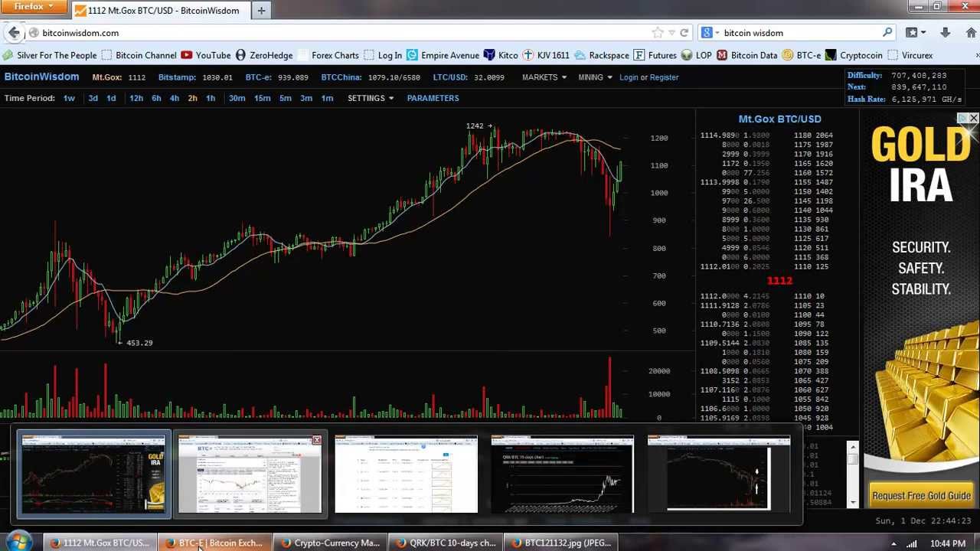Viewport: 980px width, 551px height.
Task: Switch to BTC121132.jpg taskbar window
Action: click(560, 543)
